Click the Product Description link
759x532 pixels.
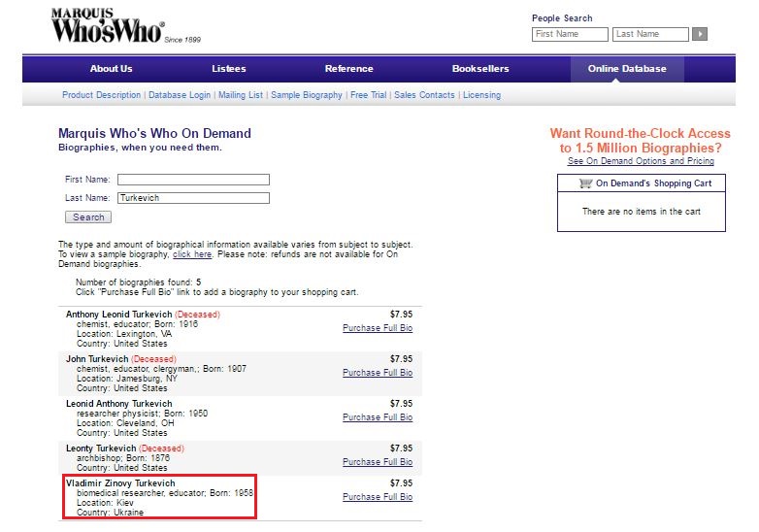coord(101,95)
